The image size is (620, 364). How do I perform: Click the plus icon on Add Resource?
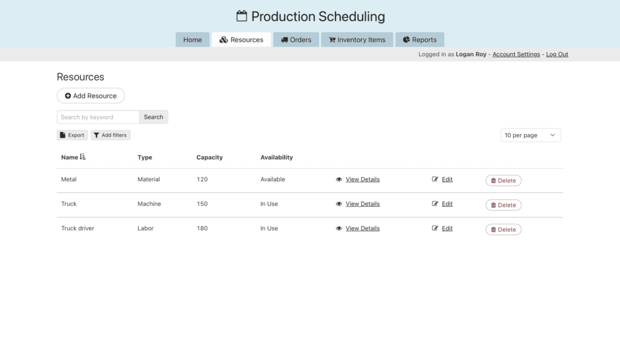[x=68, y=96]
